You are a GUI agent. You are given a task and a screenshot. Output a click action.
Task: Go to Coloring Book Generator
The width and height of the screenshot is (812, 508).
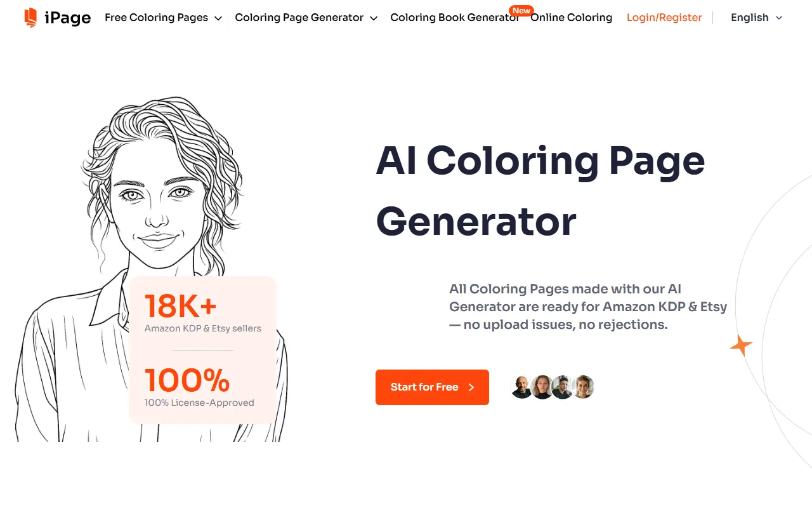[454, 18]
